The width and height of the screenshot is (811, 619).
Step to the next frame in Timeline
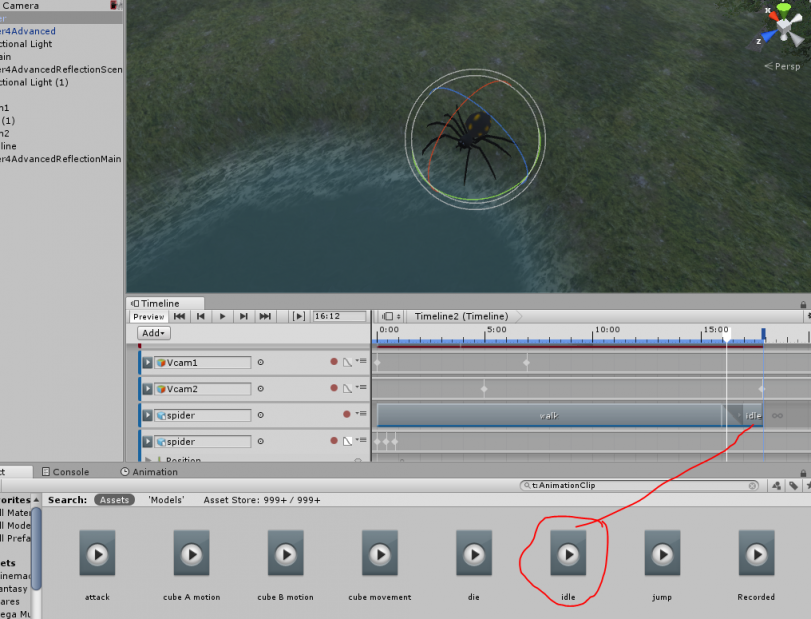click(x=243, y=316)
